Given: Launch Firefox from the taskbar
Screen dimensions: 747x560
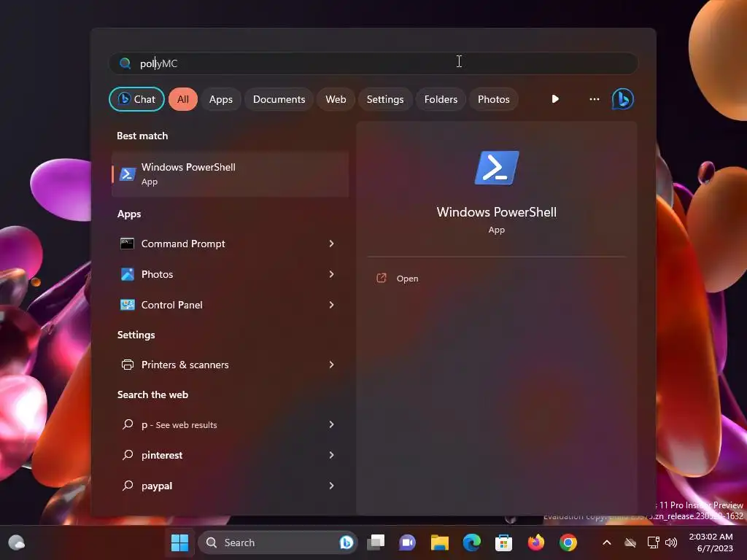Looking at the screenshot, I should 536,542.
